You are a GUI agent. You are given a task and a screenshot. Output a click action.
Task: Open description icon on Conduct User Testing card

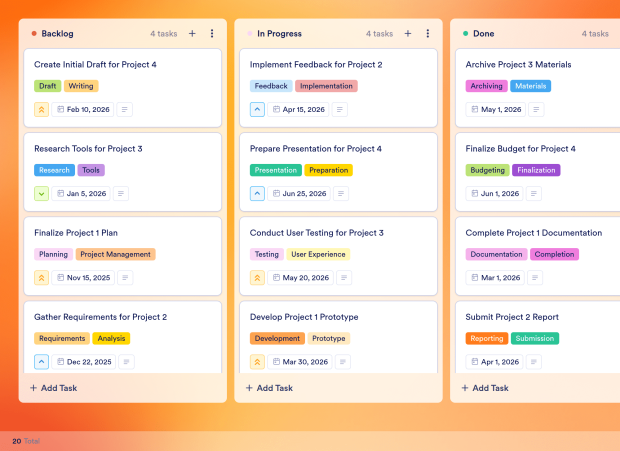[344, 278]
